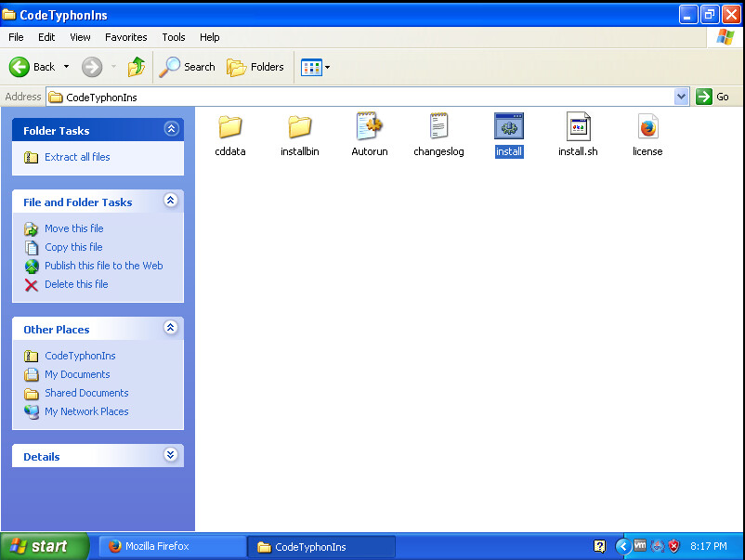
Task: Open the Views dropdown menu
Action: coord(316,67)
